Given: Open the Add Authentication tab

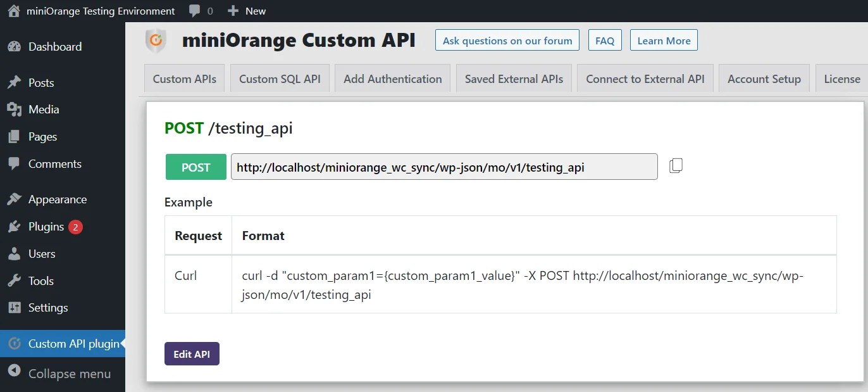Looking at the screenshot, I should pyautogui.click(x=392, y=78).
